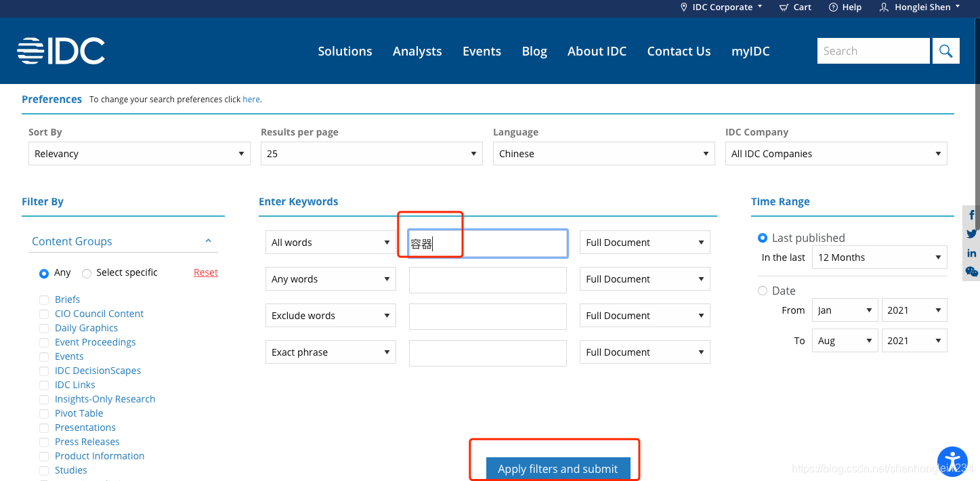
Task: Open Full Document dropdown beside All words
Action: point(645,243)
